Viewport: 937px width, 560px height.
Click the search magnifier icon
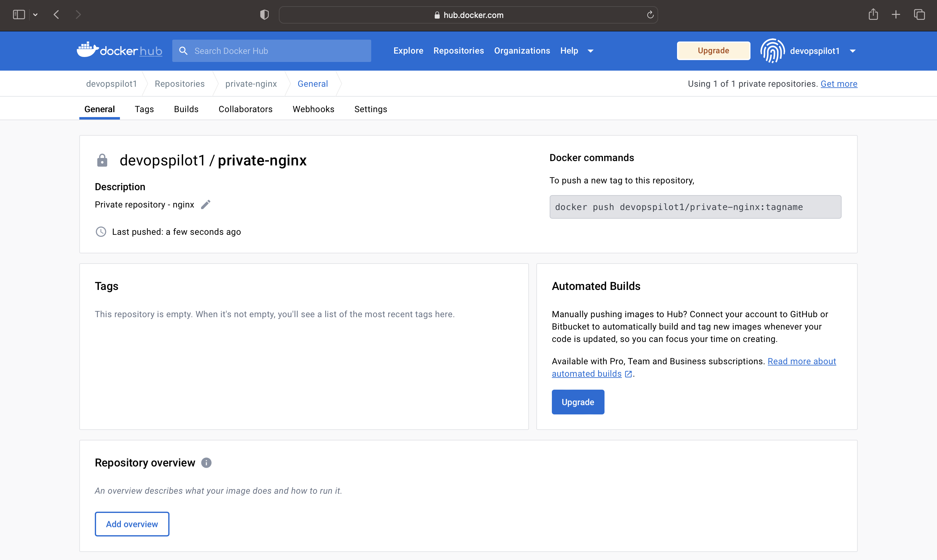click(x=183, y=50)
